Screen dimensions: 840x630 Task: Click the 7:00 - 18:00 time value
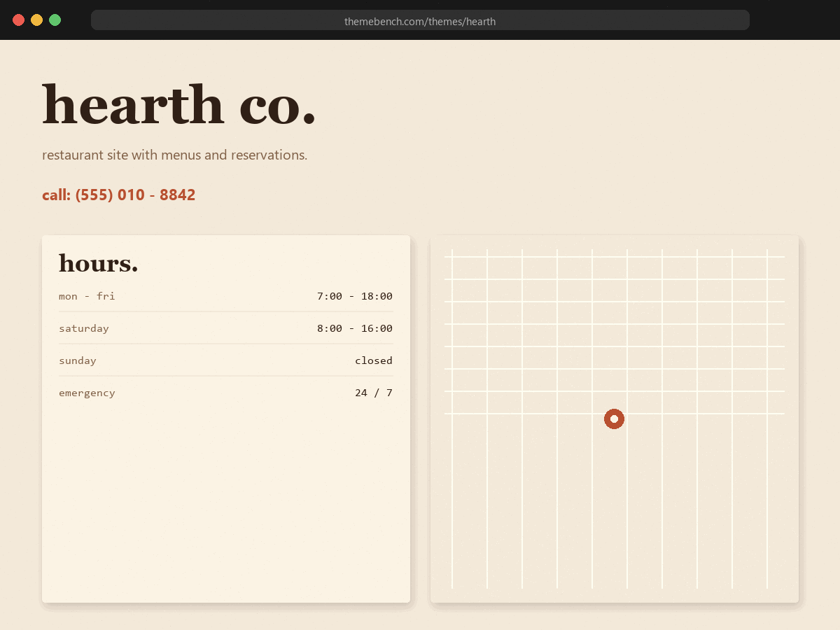(x=355, y=296)
